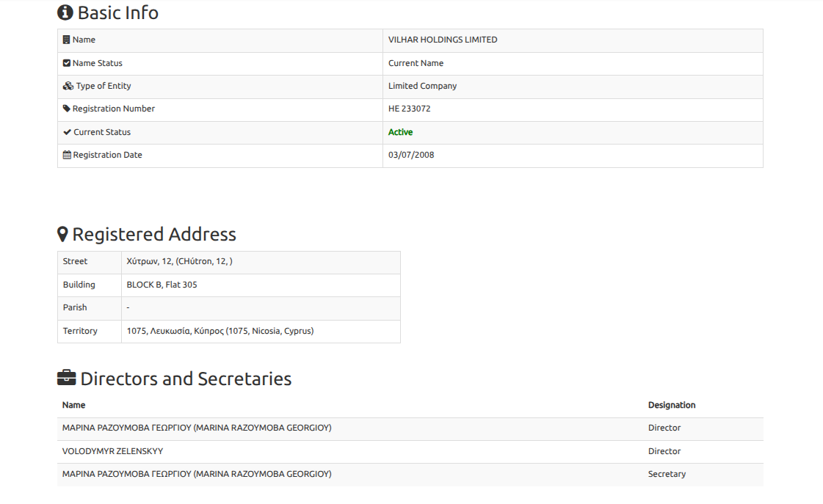Click the checkbox icon beside Name Status

click(x=67, y=63)
